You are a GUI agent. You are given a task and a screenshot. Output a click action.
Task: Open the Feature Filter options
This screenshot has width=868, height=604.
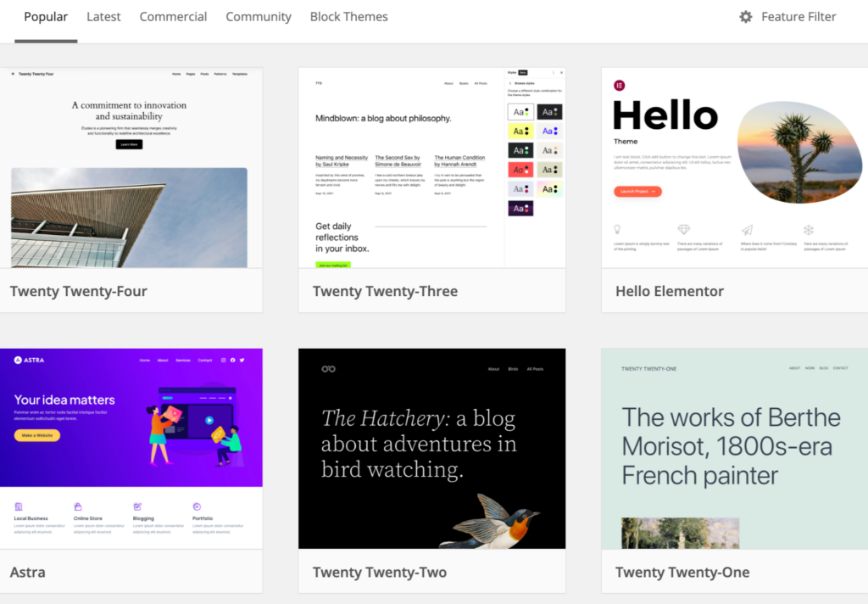click(x=798, y=17)
